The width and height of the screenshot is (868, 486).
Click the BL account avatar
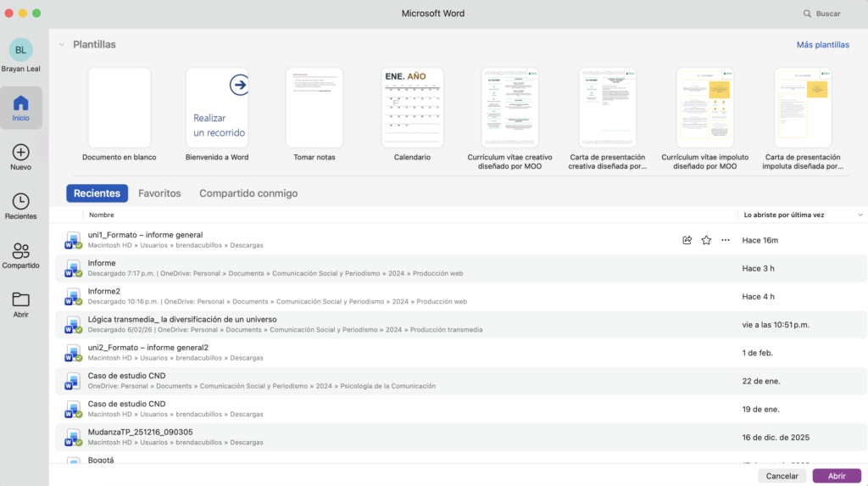click(20, 50)
